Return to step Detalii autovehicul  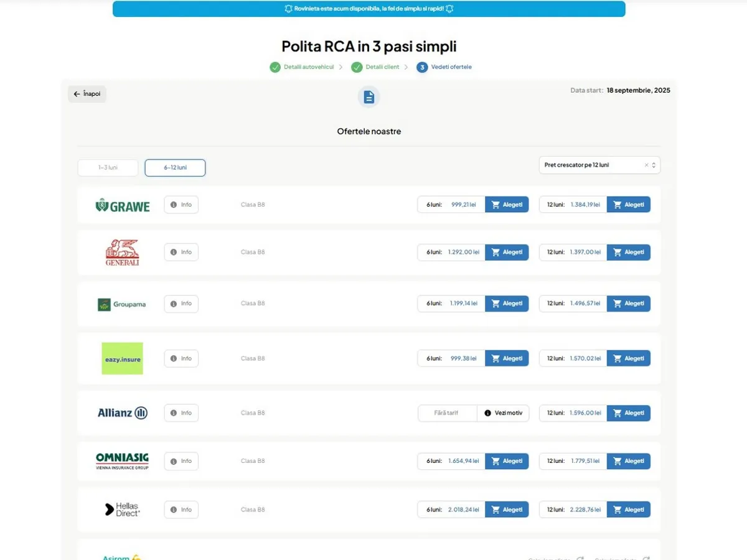[302, 67]
